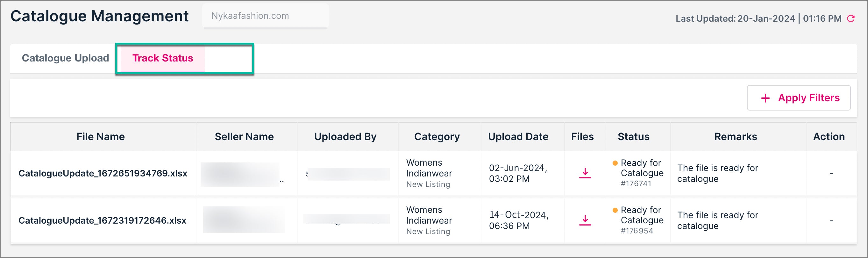Download files for CatalogueUpdate_1672651934769.xlsx
This screenshot has height=258, width=868.
(x=585, y=173)
